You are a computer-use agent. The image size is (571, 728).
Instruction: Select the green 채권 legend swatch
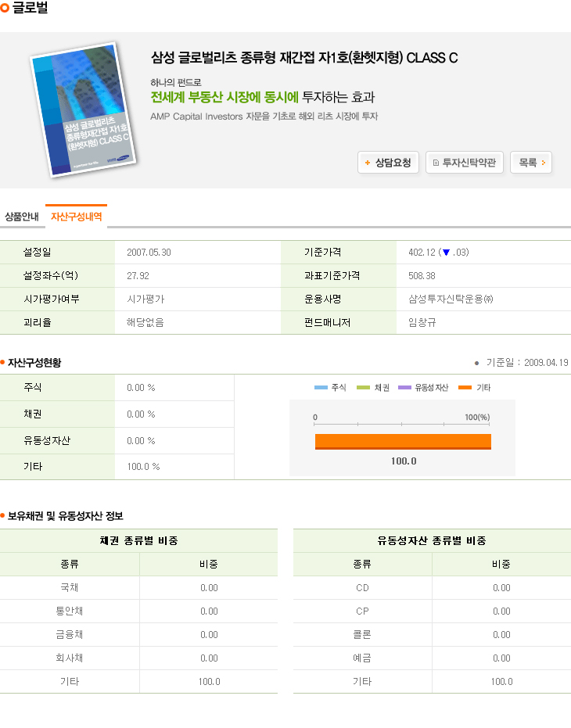click(363, 388)
